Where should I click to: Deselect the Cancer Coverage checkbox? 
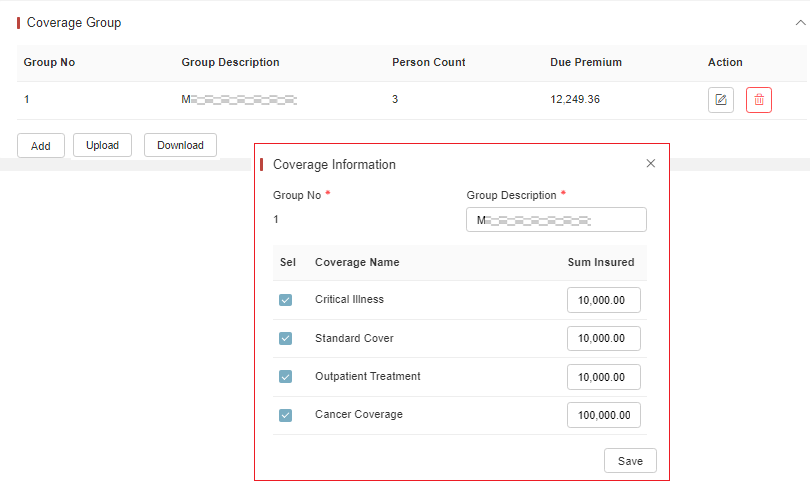[286, 415]
